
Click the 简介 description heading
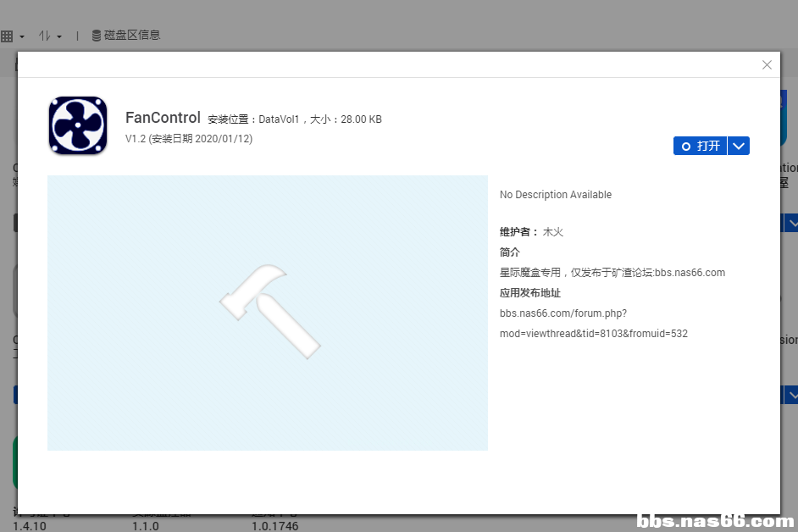tap(508, 252)
